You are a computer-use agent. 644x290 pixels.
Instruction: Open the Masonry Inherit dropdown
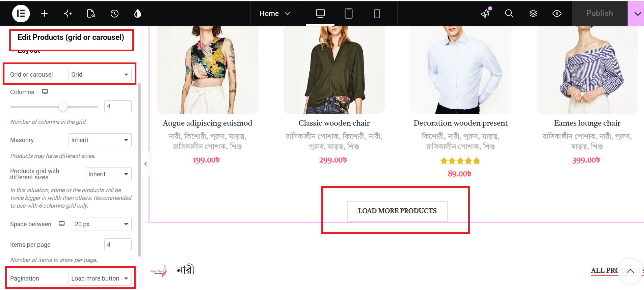coord(100,140)
